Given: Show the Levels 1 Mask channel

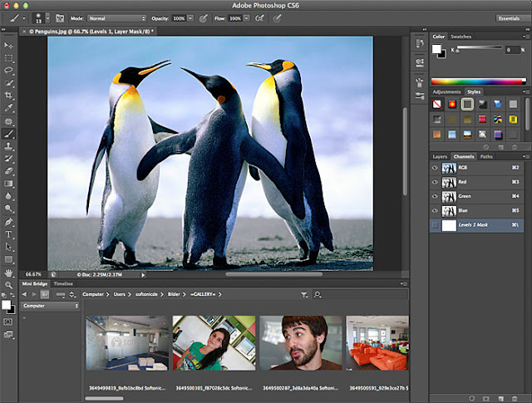Looking at the screenshot, I should coord(436,225).
